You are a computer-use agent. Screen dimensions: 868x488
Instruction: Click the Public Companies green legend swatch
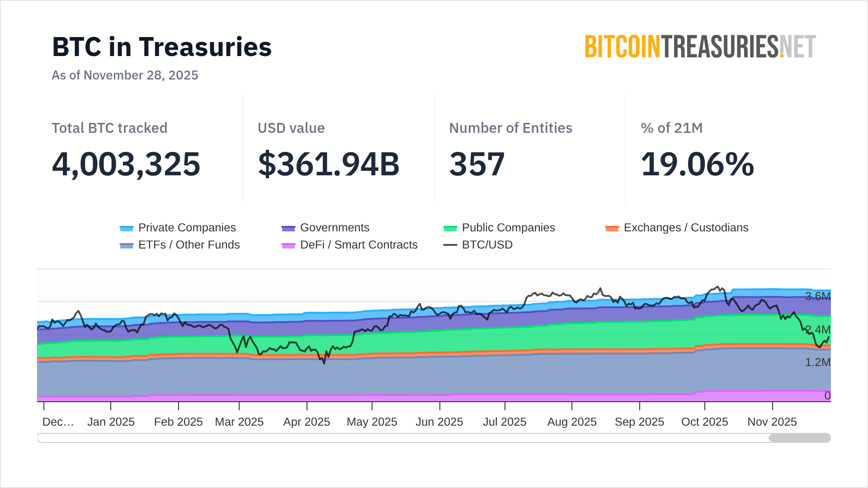pos(450,228)
